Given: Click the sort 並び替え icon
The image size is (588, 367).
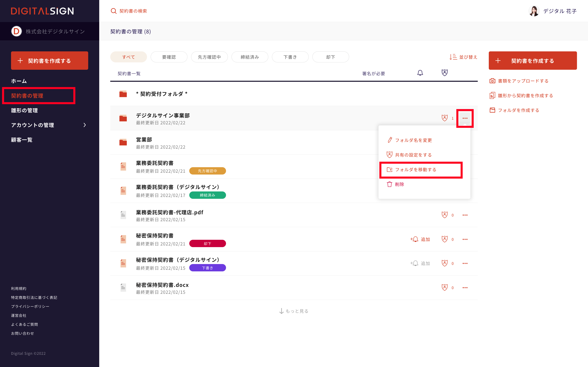Looking at the screenshot, I should [453, 57].
